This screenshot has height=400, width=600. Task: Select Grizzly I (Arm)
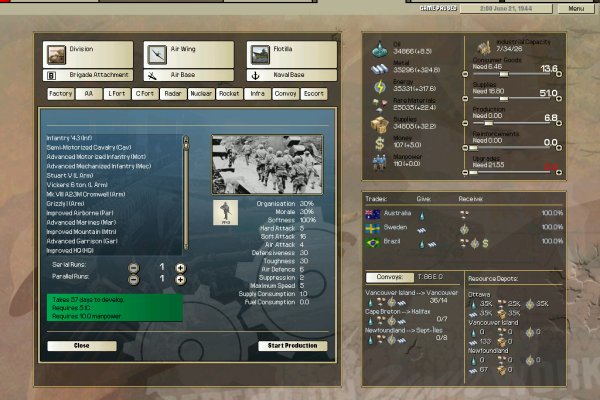coord(65,204)
